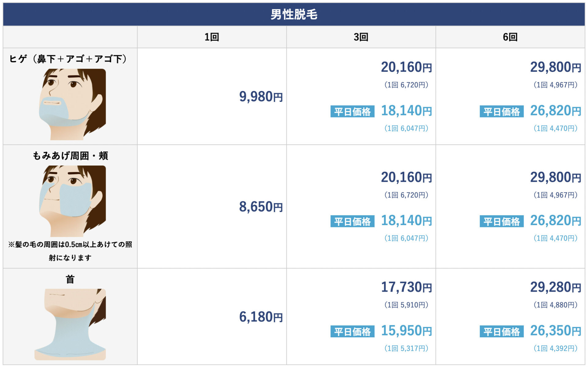588x368 pixels.
Task: Click the 首 row label
Action: pos(70,279)
